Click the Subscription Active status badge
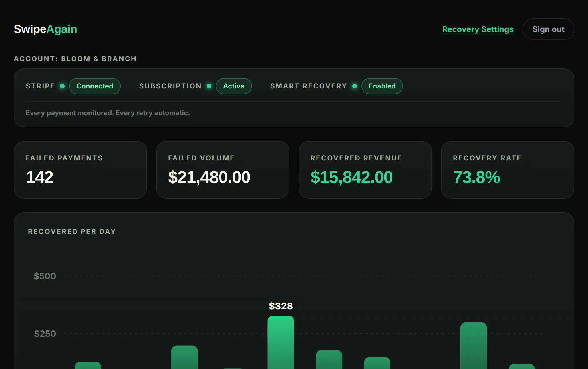This screenshot has height=369, width=588. pyautogui.click(x=234, y=86)
